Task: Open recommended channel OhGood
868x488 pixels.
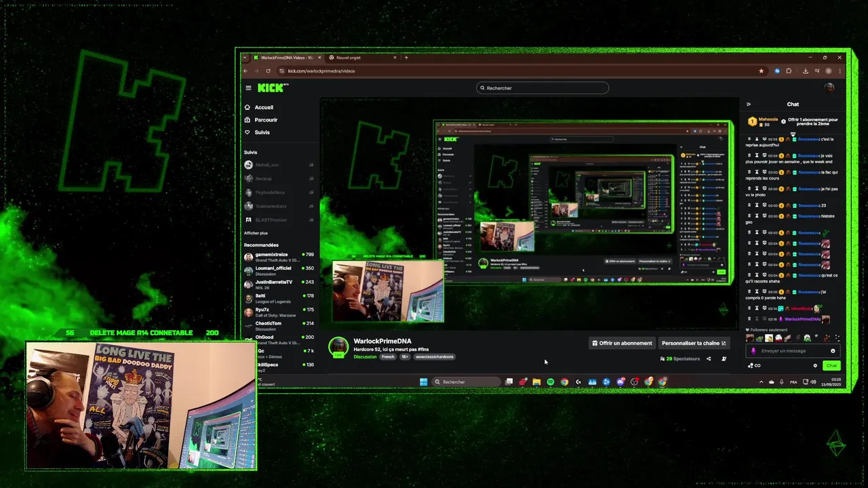Action: point(279,340)
